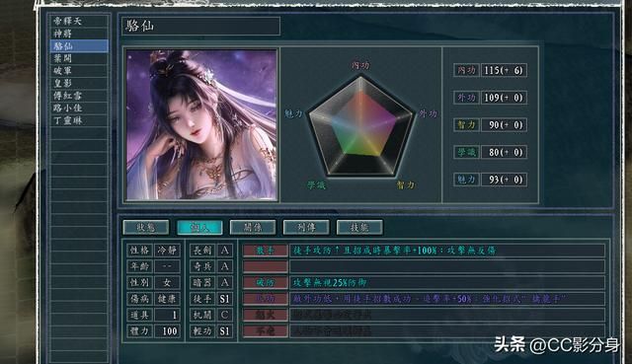Click the 智力 stat label box
Viewport: 632px width, 364px height.
tap(466, 125)
